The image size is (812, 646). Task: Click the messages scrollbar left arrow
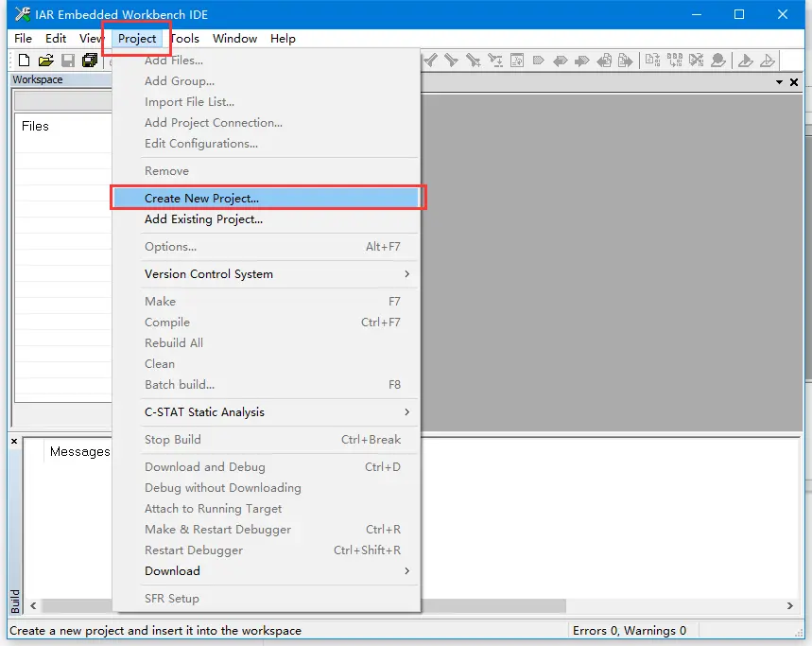click(33, 605)
